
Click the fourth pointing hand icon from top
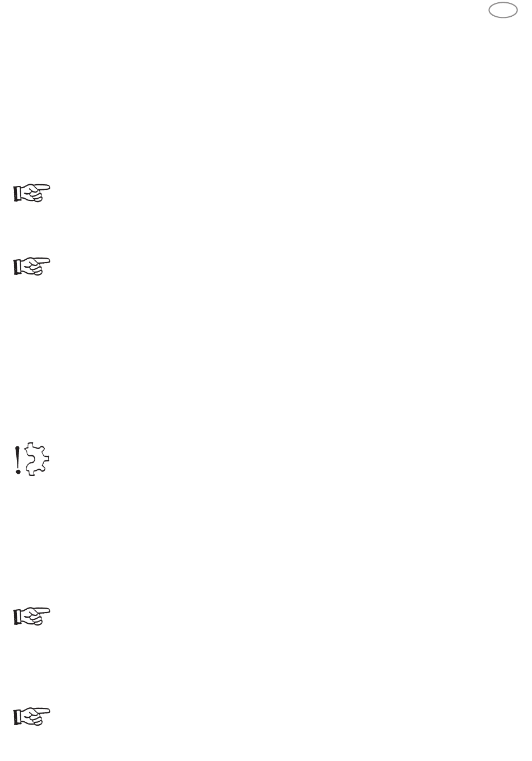coord(31,717)
